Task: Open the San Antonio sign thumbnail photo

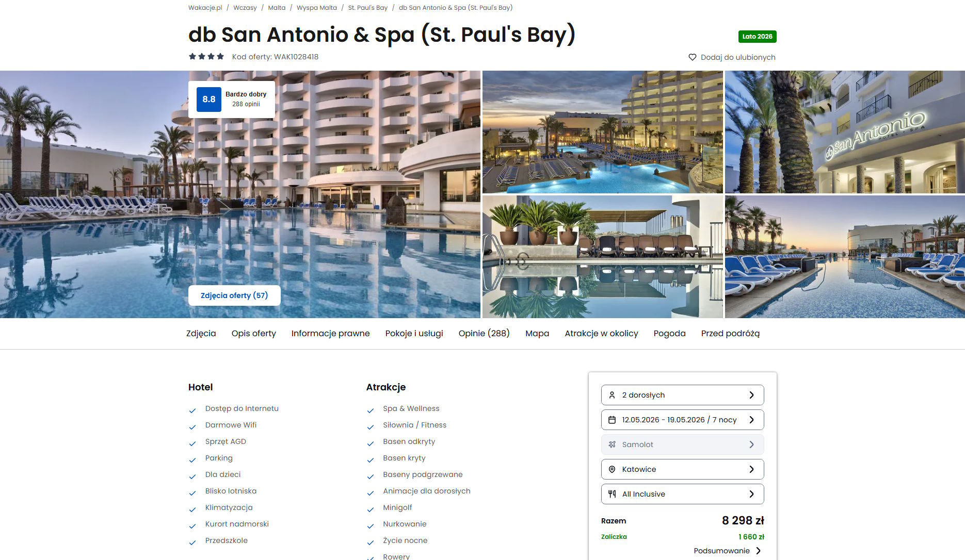Action: coord(845,132)
